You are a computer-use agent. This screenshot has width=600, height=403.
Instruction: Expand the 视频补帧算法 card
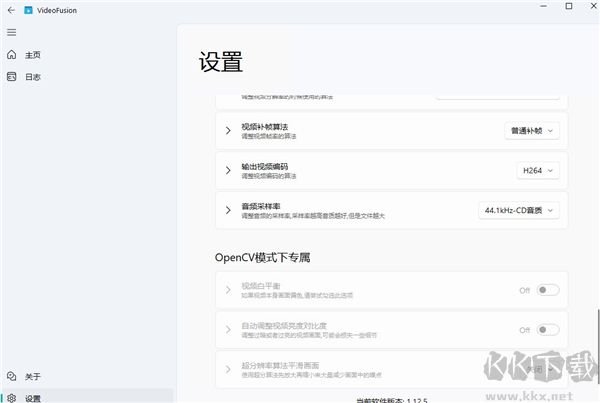click(228, 131)
